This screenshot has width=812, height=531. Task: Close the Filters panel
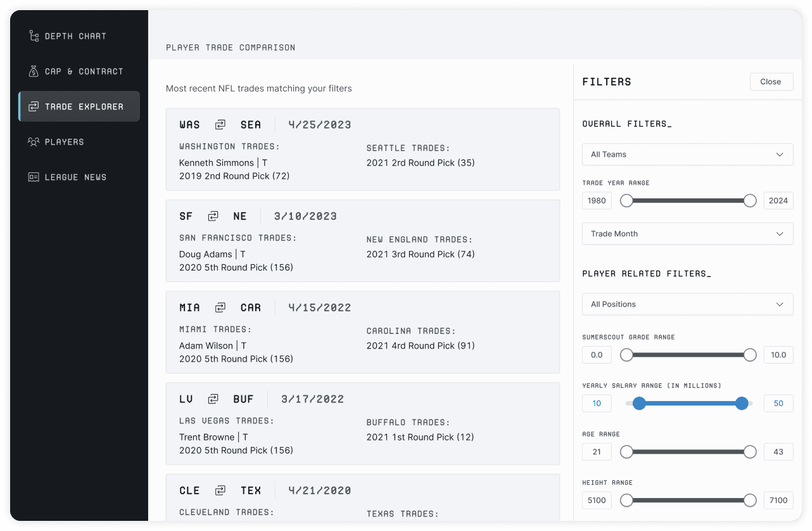coord(771,82)
